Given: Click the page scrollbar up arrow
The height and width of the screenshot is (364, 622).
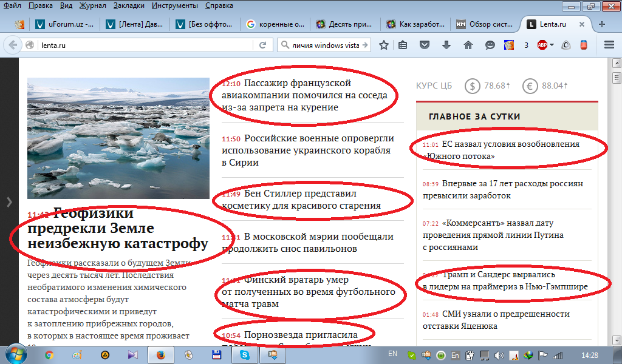Looking at the screenshot, I should tap(617, 62).
